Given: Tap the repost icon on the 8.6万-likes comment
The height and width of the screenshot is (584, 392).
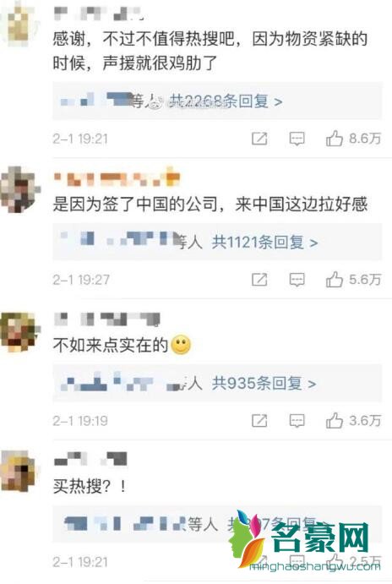Looking at the screenshot, I should pos(259,139).
